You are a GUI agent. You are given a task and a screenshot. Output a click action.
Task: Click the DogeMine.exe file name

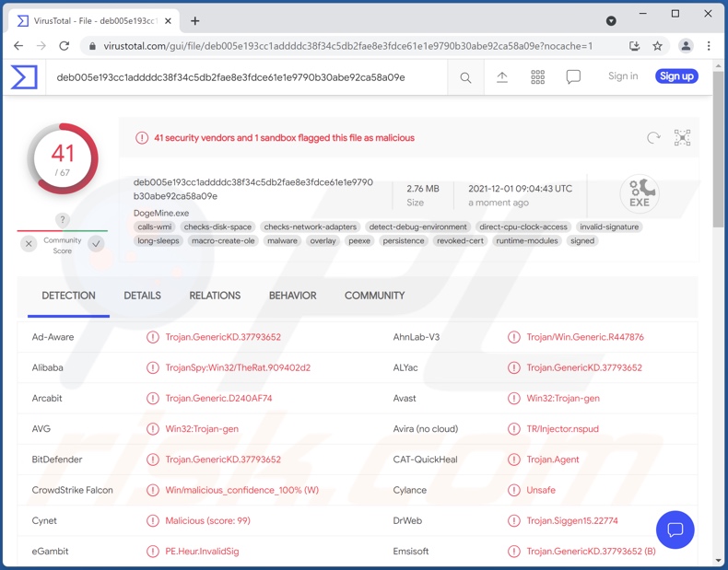(x=161, y=214)
